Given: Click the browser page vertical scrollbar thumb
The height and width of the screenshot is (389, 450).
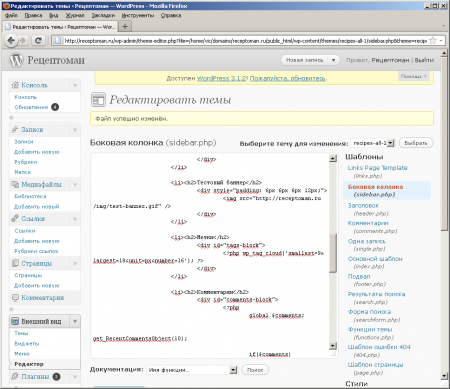Looking at the screenshot, I should pyautogui.click(x=444, y=143).
